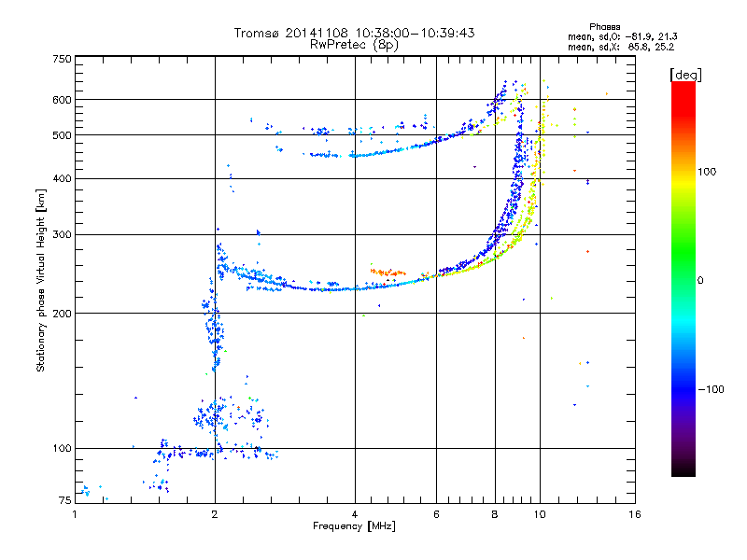Click the y-axis tick label '100'
Image resolution: width=747 pixels, height=560 pixels.
pos(62,448)
